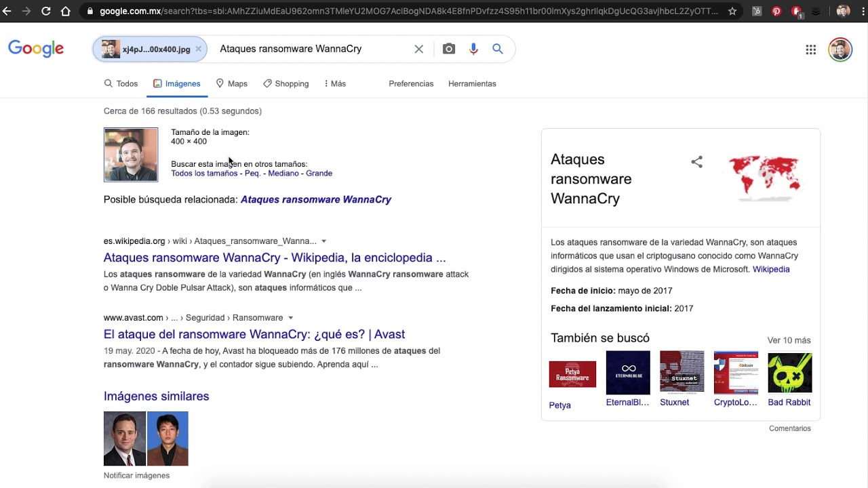Open Bad Rabbit related search
This screenshot has width=868, height=488.
(x=789, y=380)
